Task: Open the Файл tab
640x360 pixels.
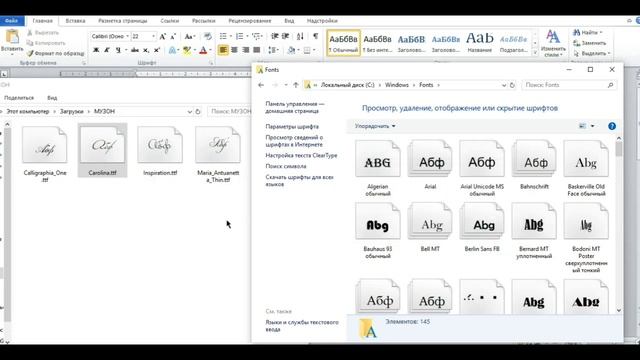Action: (x=11, y=21)
